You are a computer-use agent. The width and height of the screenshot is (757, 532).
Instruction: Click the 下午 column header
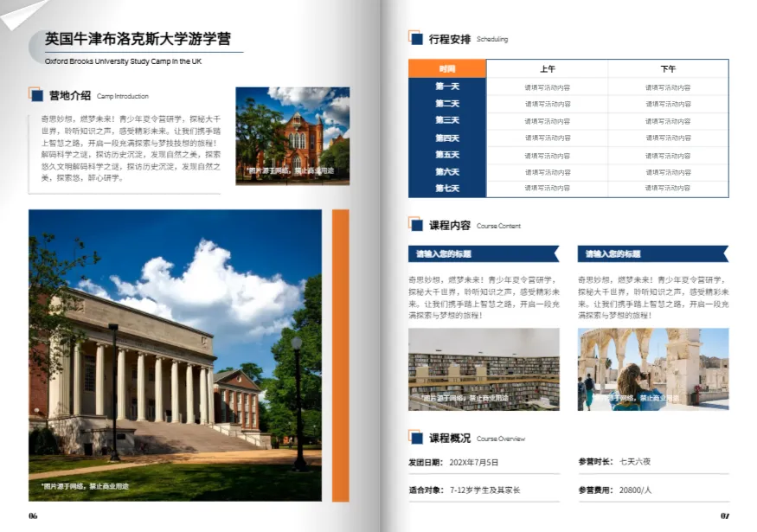[x=668, y=69]
